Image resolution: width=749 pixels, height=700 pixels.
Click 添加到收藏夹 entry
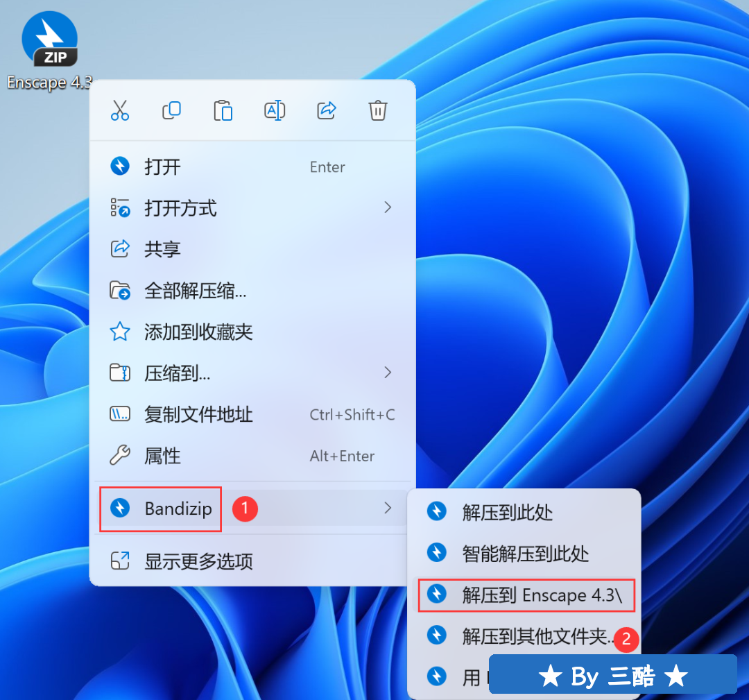[x=252, y=332]
